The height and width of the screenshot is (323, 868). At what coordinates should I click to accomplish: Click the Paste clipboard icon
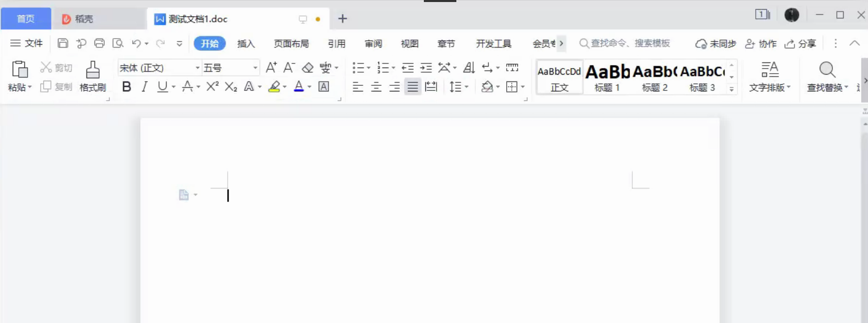(x=19, y=70)
